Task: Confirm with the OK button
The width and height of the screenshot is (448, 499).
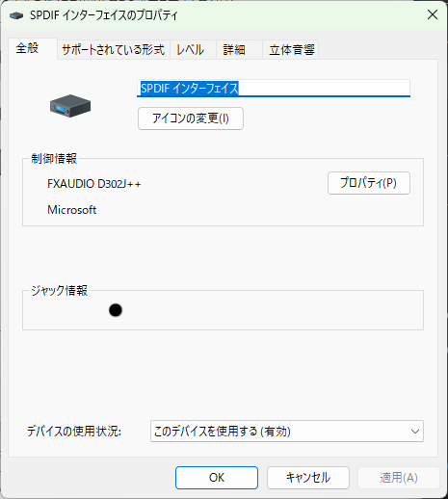Action: (217, 478)
